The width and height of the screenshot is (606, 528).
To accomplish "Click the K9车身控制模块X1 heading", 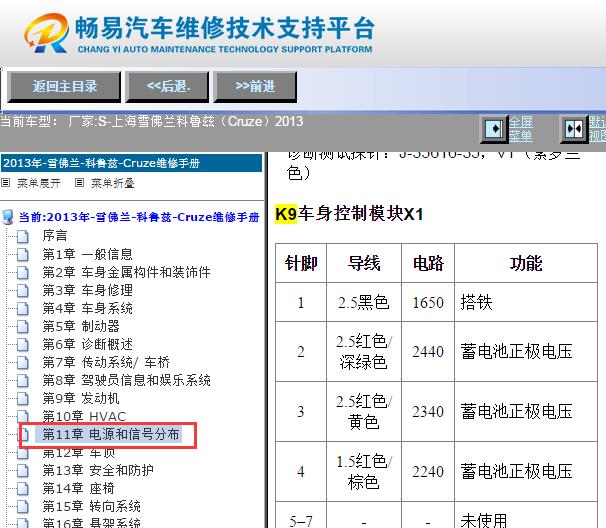I will 349,214.
